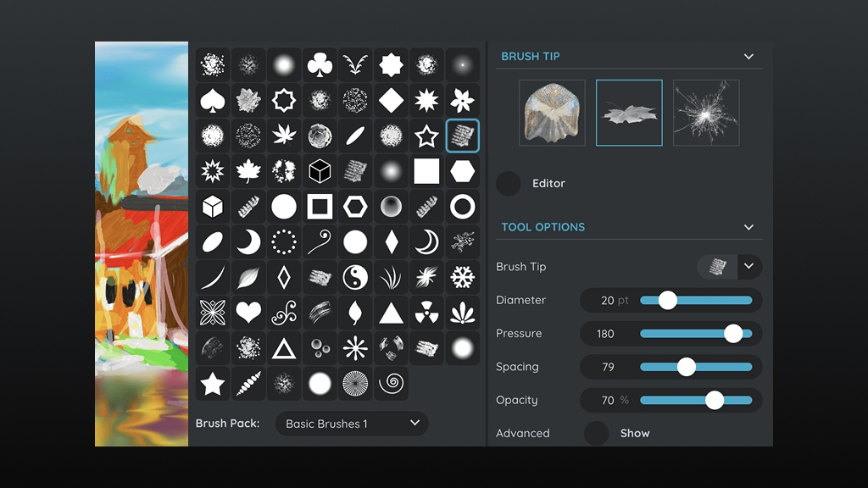Image resolution: width=868 pixels, height=488 pixels.
Task: Select the seashell brush tip thumbnail
Action: pyautogui.click(x=552, y=113)
